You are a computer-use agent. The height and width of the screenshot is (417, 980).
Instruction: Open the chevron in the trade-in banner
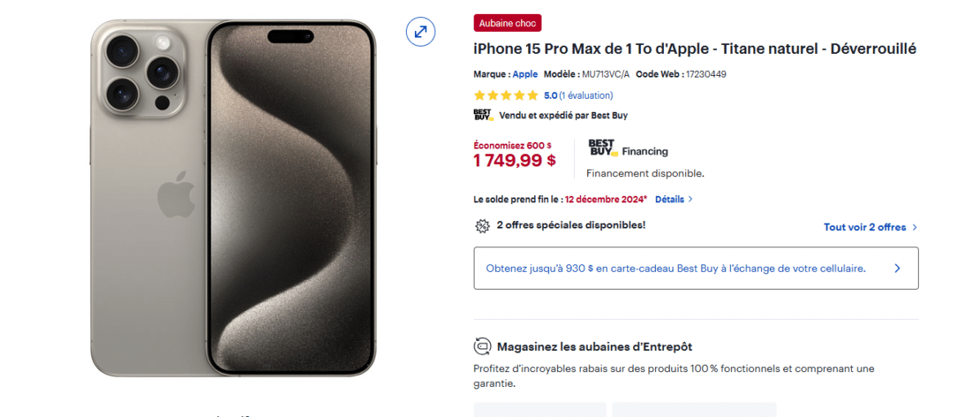point(898,268)
